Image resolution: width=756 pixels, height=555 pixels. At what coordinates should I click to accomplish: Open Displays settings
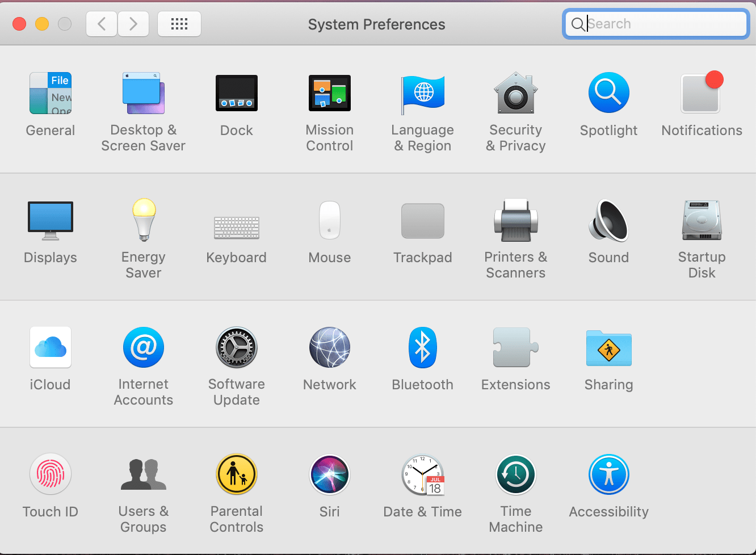pos(51,221)
